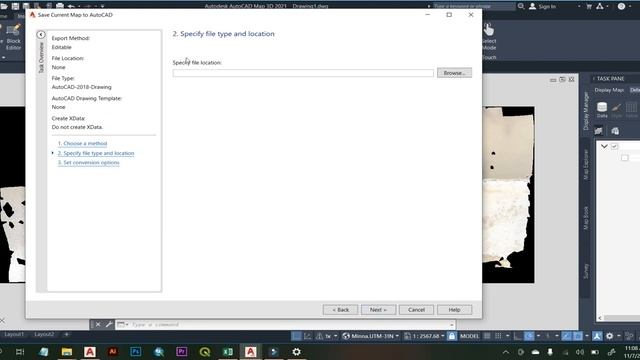Open the Layout1 tab
Screen dimensions: 640x360
(14, 334)
